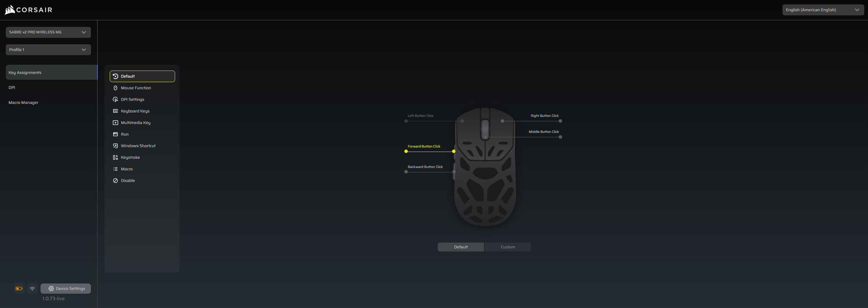This screenshot has height=308, width=868.
Task: Select the Middle Button Click label
Action: point(544,132)
